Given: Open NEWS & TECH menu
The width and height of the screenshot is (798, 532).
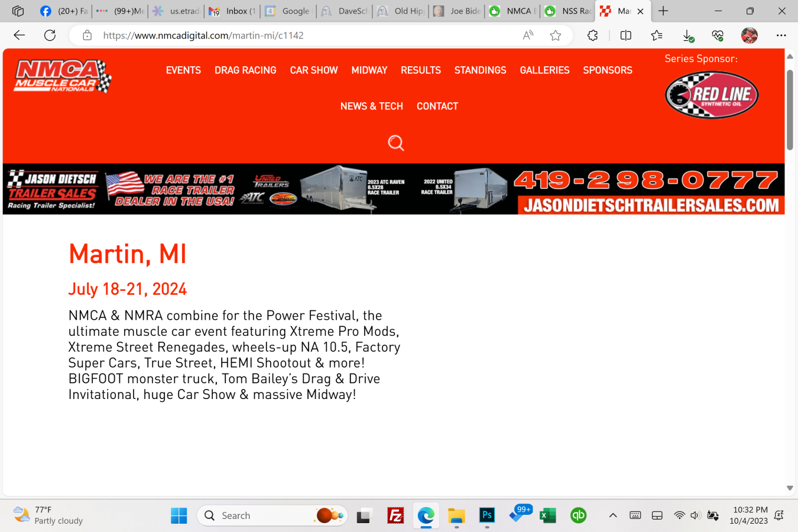Looking at the screenshot, I should 372,106.
